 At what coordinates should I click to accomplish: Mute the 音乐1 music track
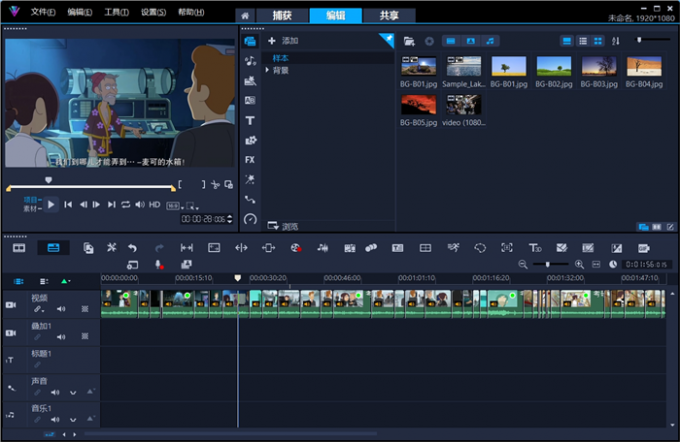(x=55, y=419)
